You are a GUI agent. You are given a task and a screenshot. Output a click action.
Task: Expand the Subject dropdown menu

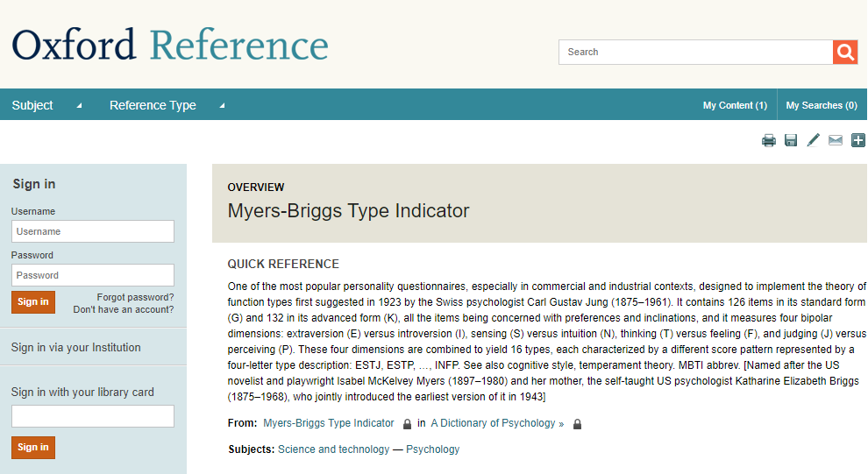pyautogui.click(x=47, y=105)
